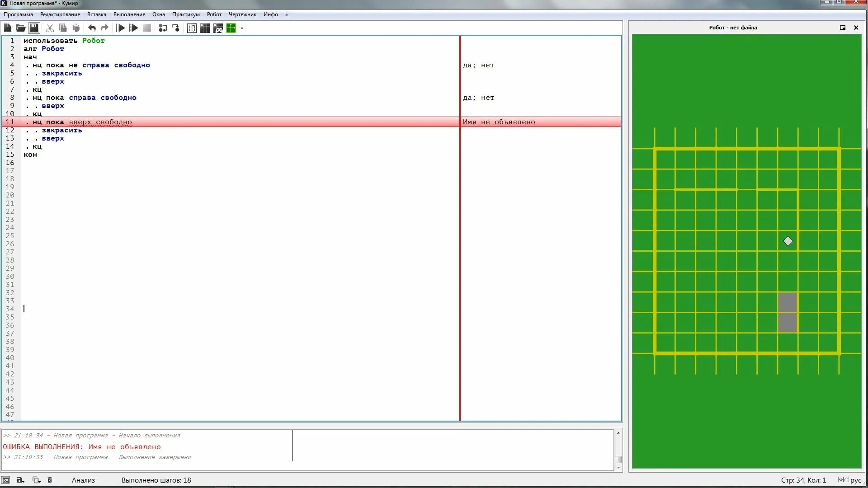
Task: Click the run program play icon
Action: pyautogui.click(x=121, y=28)
